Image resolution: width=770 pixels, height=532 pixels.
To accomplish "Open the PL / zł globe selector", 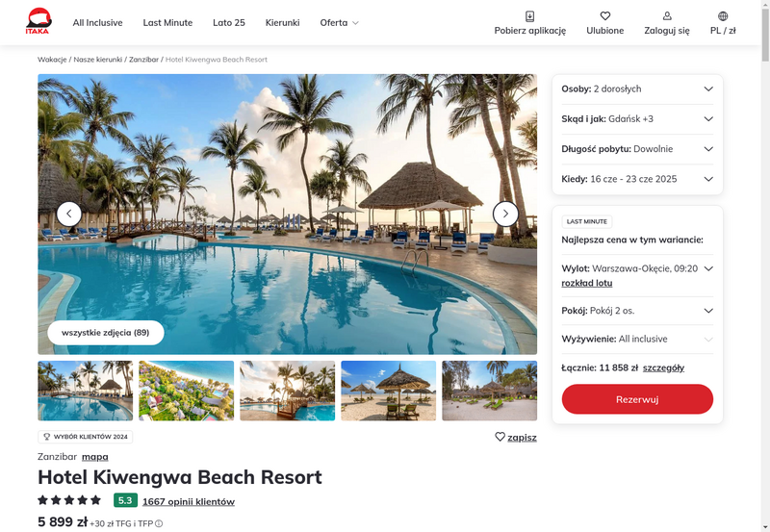I will click(723, 16).
